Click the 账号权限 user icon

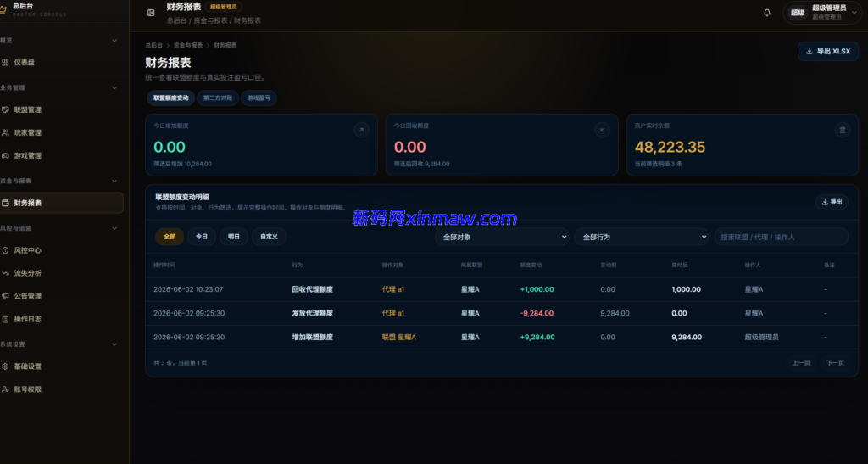pyautogui.click(x=5, y=389)
